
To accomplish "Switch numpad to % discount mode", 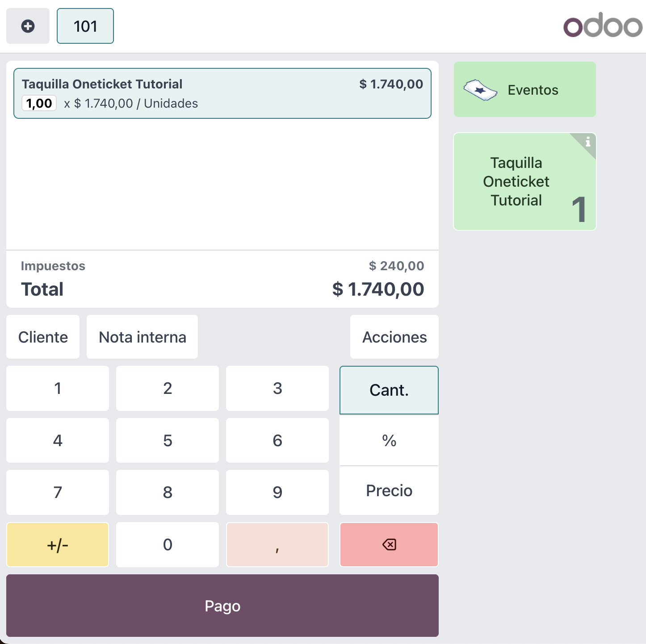I will click(389, 441).
